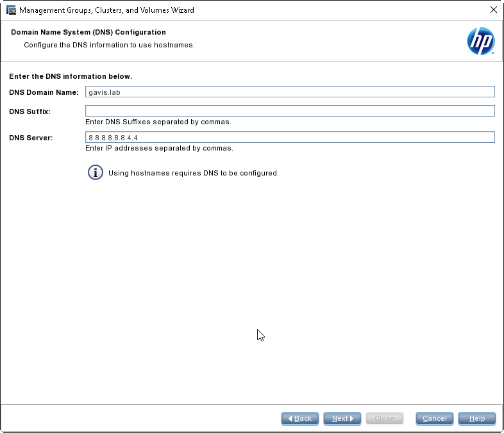Select the DNS Server input field

coord(290,137)
